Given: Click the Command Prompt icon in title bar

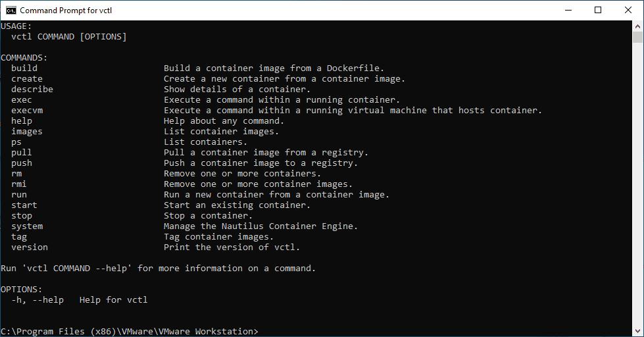Looking at the screenshot, I should 11,10.
